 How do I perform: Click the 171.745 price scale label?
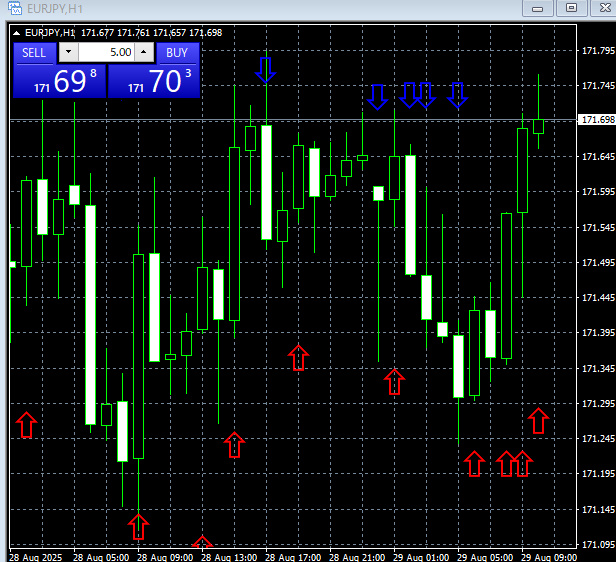click(x=598, y=86)
